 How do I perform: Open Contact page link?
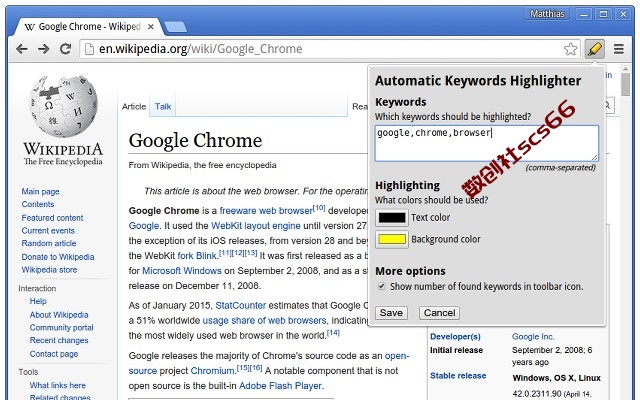[x=54, y=354]
